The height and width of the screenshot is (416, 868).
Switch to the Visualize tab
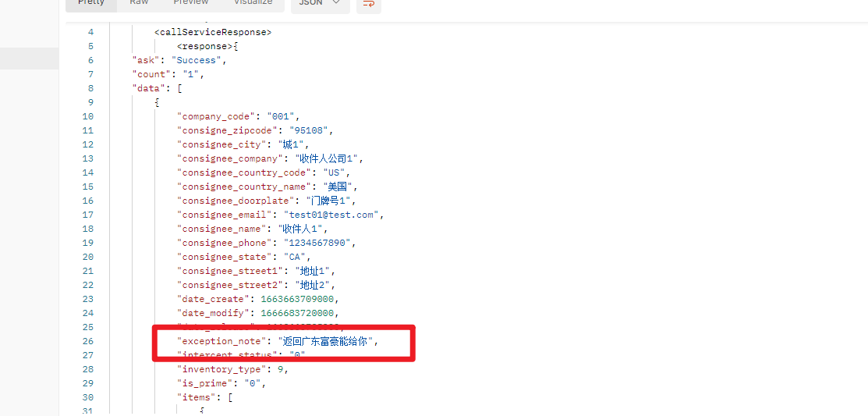(253, 3)
